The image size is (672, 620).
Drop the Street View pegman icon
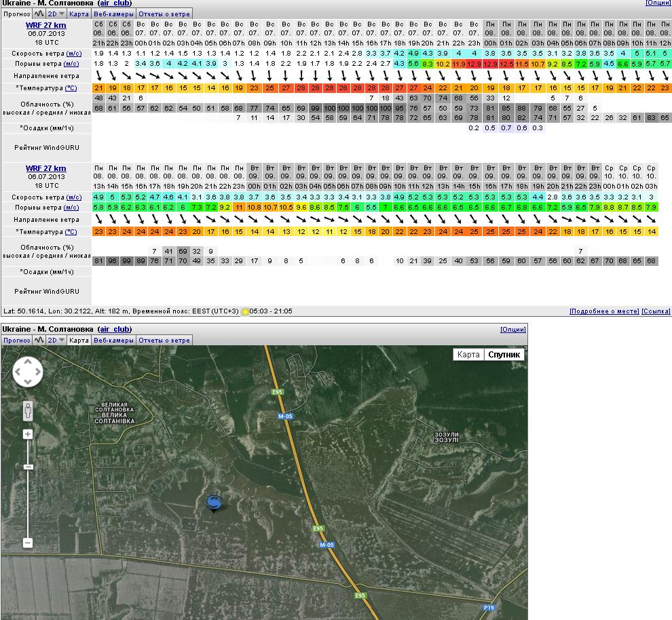(27, 412)
